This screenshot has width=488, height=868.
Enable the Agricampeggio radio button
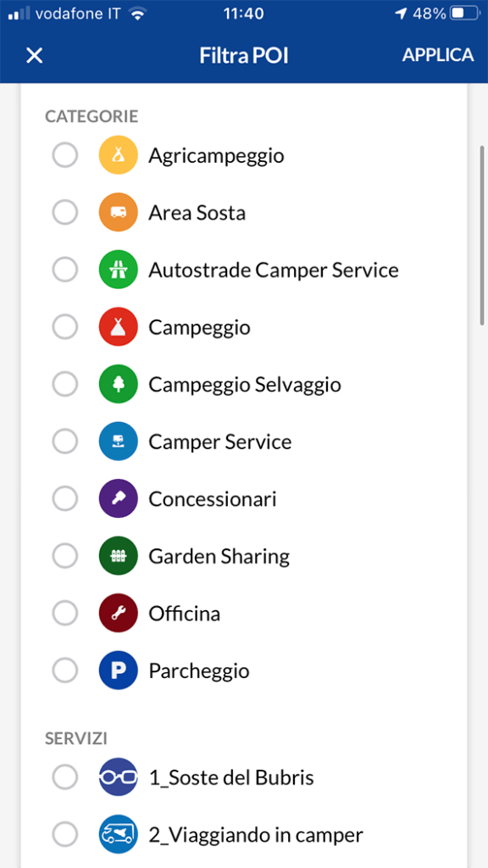65,154
